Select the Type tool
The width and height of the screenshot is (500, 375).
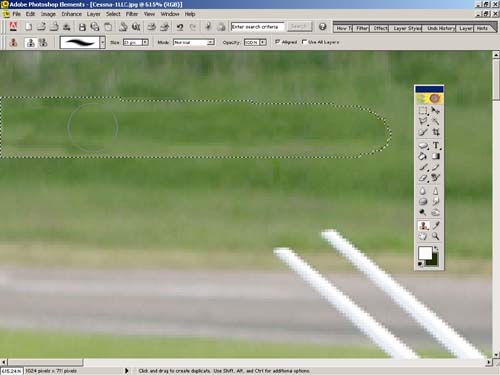point(436,145)
